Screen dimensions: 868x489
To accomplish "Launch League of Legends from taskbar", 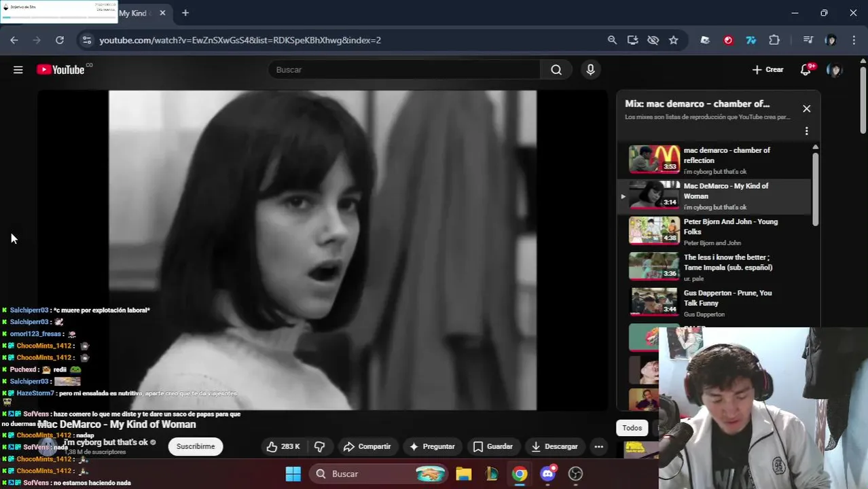I will coord(492,473).
